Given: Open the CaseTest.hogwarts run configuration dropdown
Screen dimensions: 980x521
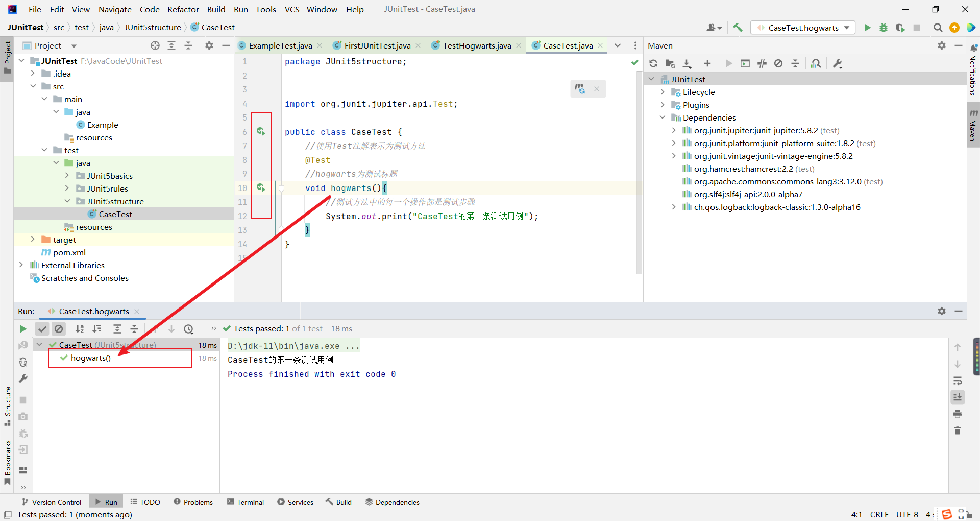Looking at the screenshot, I should pyautogui.click(x=803, y=28).
